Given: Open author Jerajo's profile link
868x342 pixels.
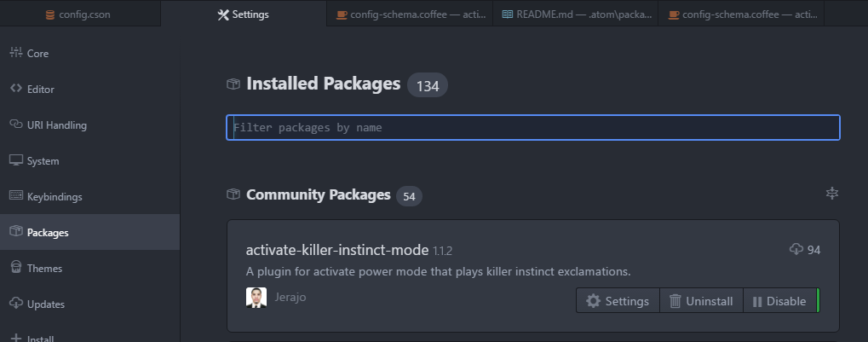Looking at the screenshot, I should 290,297.
